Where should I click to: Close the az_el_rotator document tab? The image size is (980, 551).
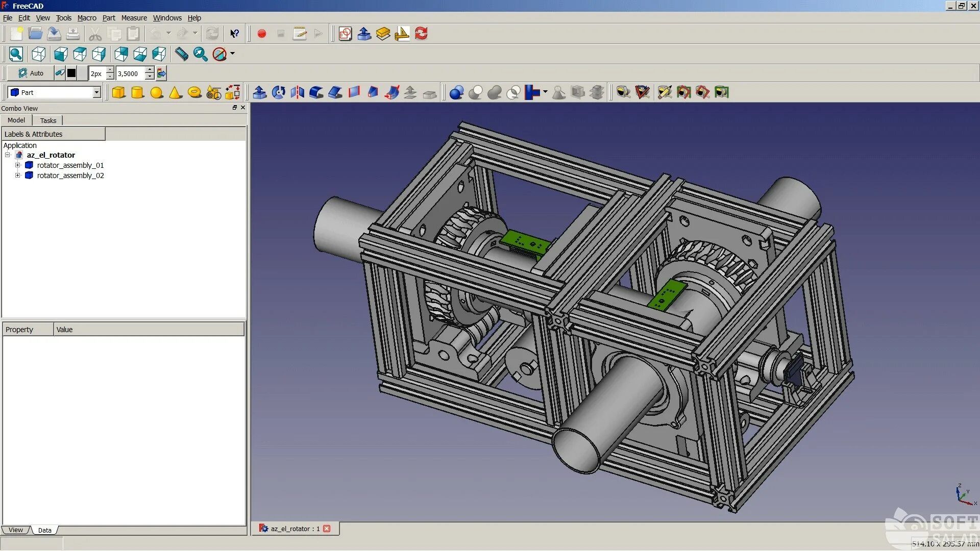click(x=327, y=529)
